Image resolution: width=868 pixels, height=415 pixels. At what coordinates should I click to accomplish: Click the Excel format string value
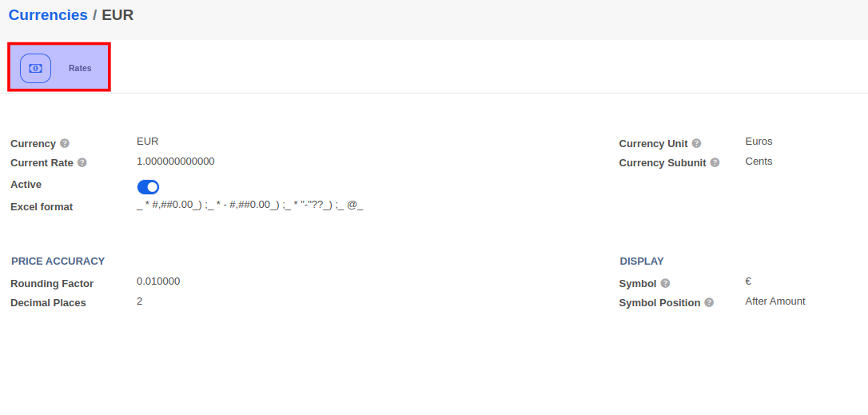249,206
